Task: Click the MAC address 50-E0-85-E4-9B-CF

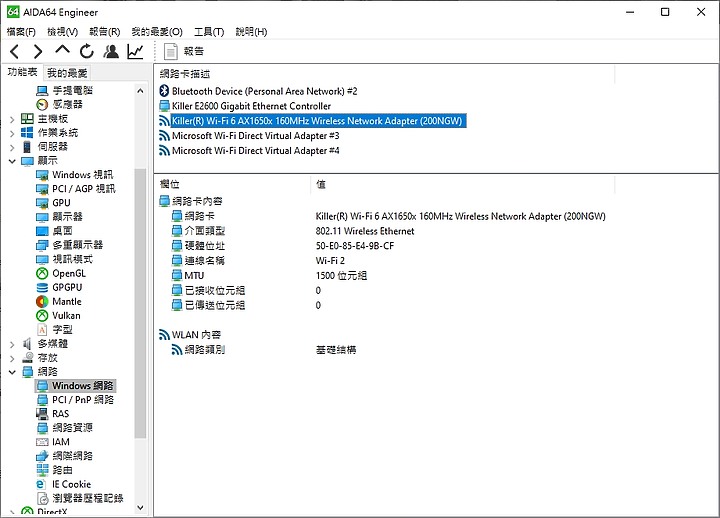Action: 355,246
